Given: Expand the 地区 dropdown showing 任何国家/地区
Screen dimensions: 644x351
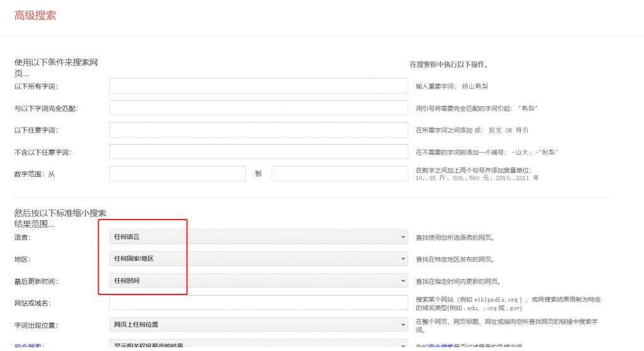Looking at the screenshot, I should click(258, 259).
